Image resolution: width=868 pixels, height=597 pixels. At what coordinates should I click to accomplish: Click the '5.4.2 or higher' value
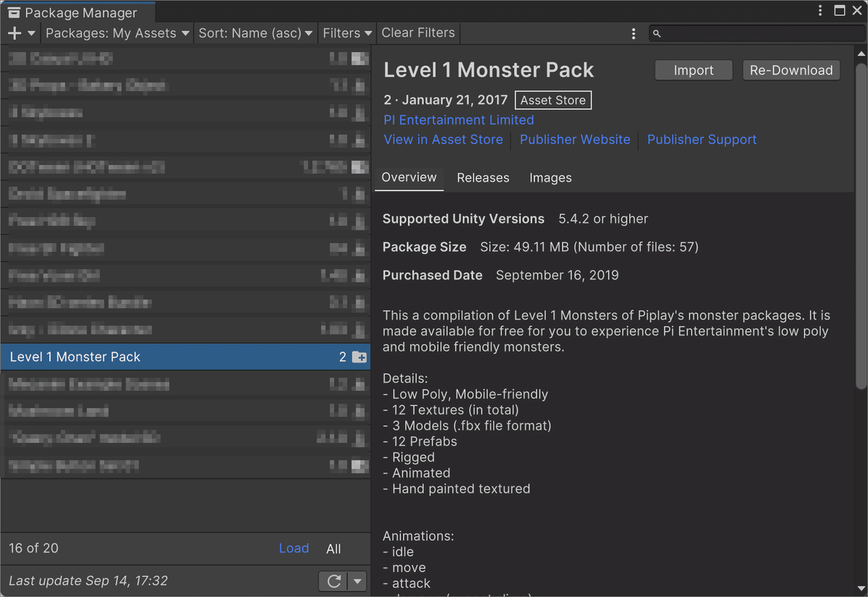point(603,219)
